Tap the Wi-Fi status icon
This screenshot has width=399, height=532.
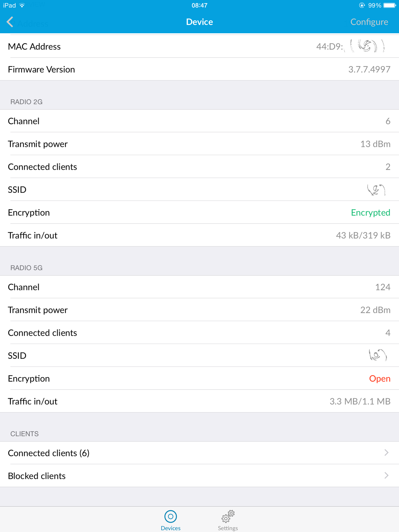(x=22, y=5)
